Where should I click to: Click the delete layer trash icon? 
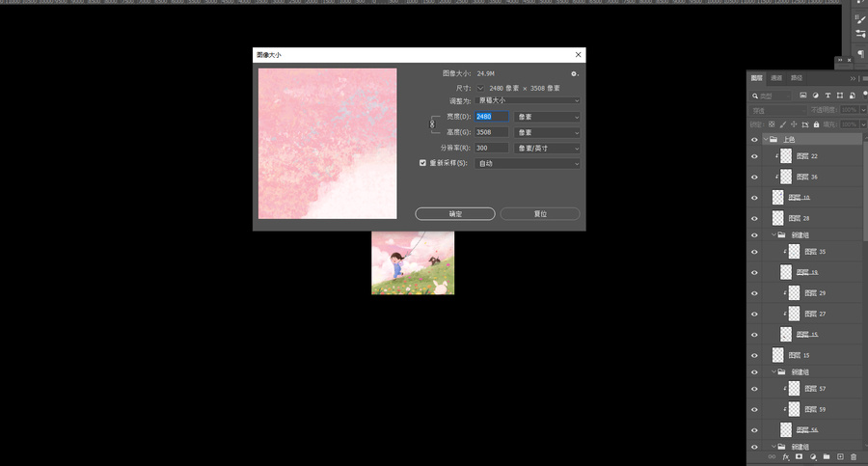(x=854, y=457)
